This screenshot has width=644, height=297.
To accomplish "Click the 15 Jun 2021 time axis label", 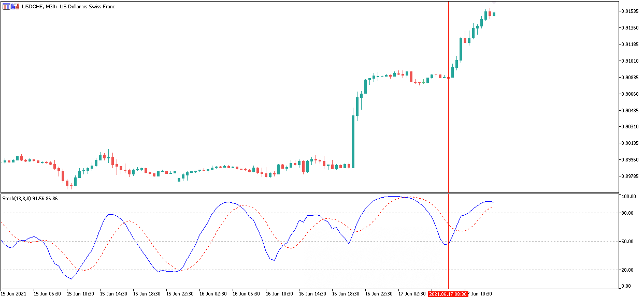I will pos(13,293).
